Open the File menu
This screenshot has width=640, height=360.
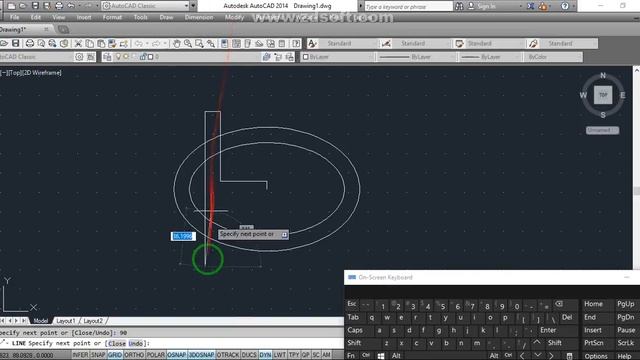(x=14, y=17)
